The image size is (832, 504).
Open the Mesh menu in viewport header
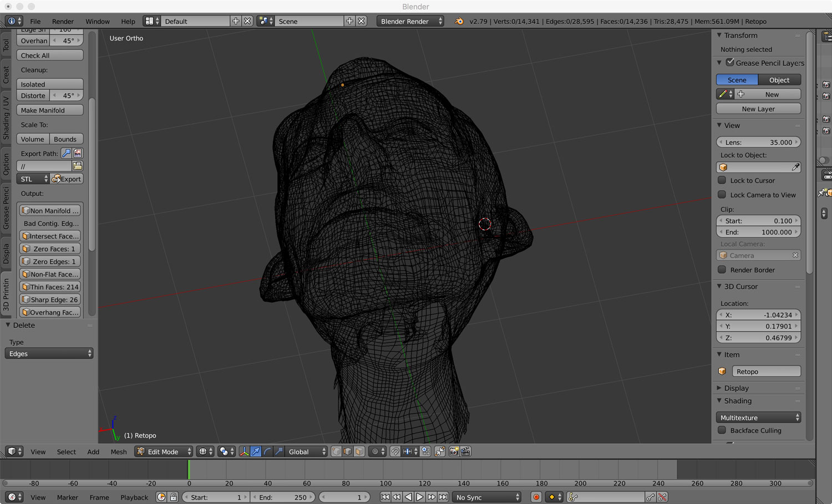(118, 452)
